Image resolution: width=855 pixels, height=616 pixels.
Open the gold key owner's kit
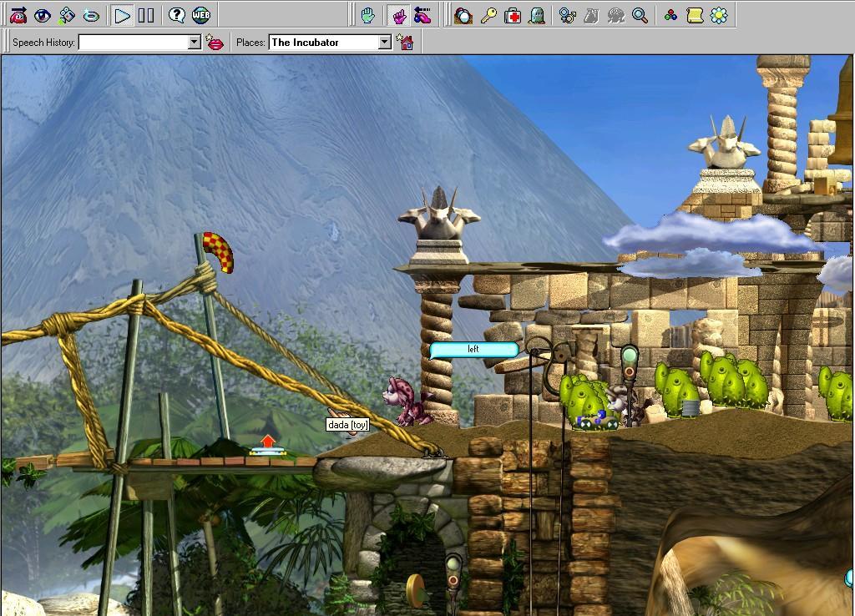coord(488,15)
